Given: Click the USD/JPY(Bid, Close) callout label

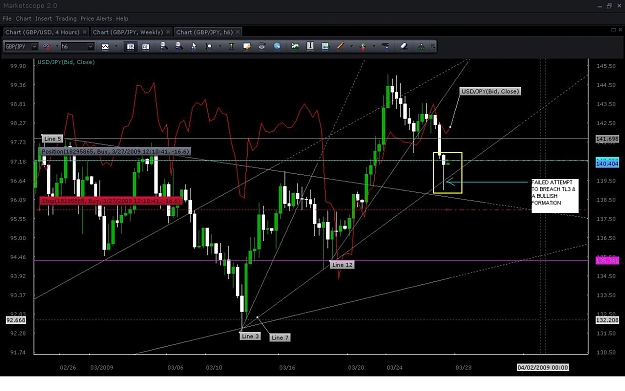Looking at the screenshot, I should [x=490, y=91].
